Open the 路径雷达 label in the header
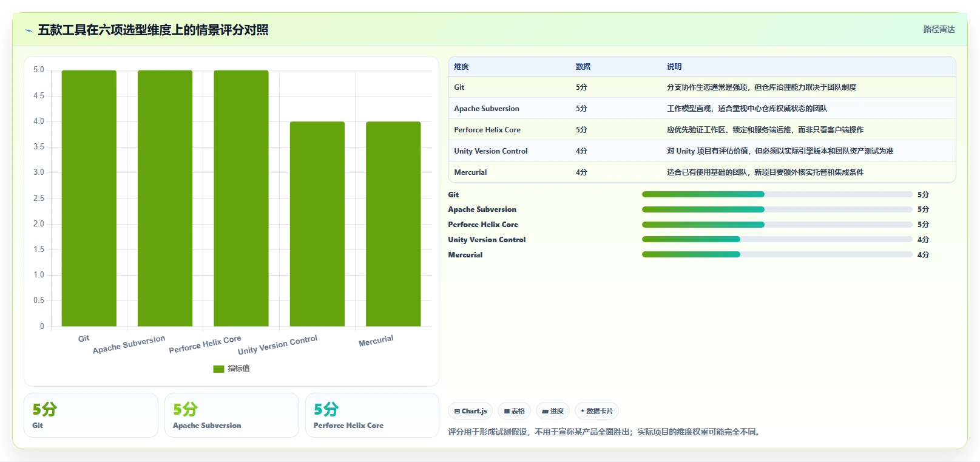This screenshot has height=462, width=980. (939, 29)
